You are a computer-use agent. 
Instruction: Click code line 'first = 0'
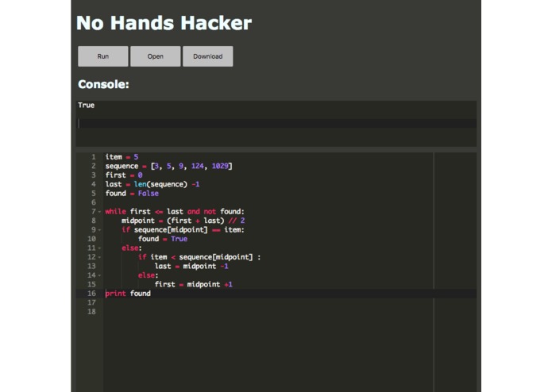pos(124,175)
